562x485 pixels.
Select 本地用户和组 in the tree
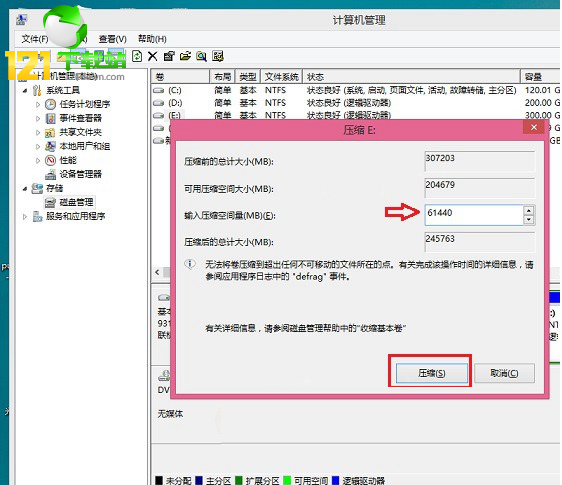[x=85, y=146]
